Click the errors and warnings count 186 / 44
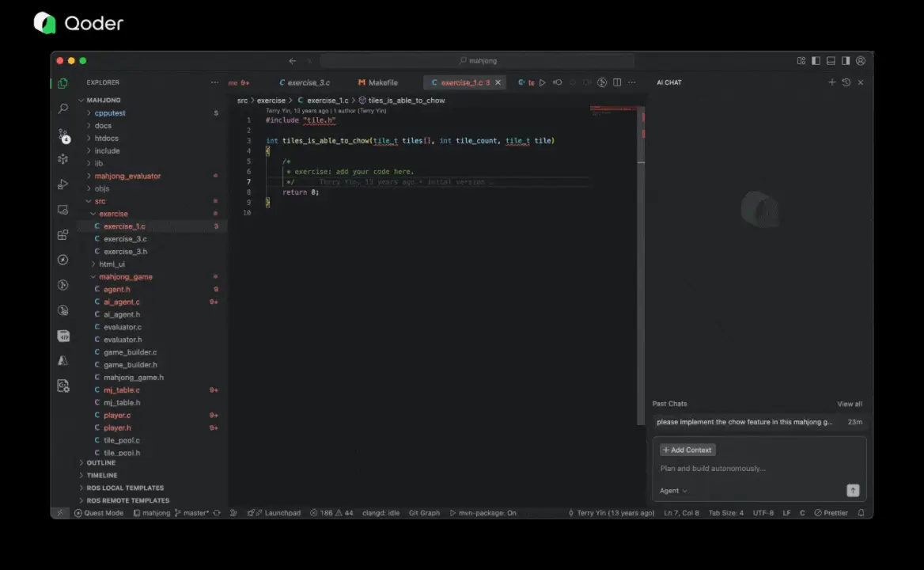 coord(331,513)
